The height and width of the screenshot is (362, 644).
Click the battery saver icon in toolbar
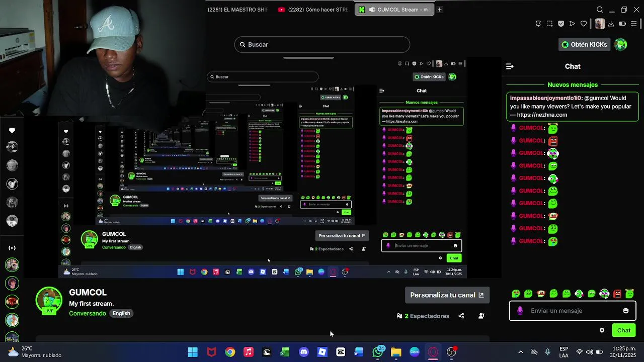click(x=622, y=24)
